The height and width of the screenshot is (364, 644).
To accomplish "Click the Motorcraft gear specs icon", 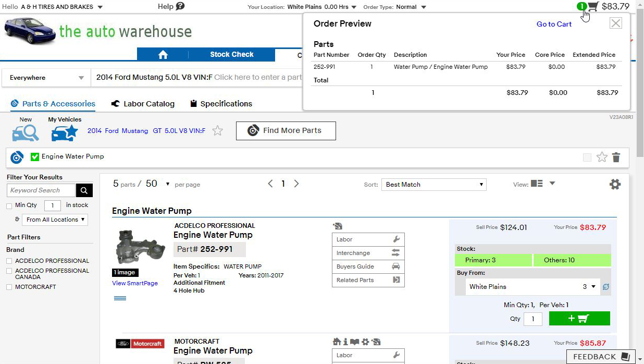I will tap(365, 342).
